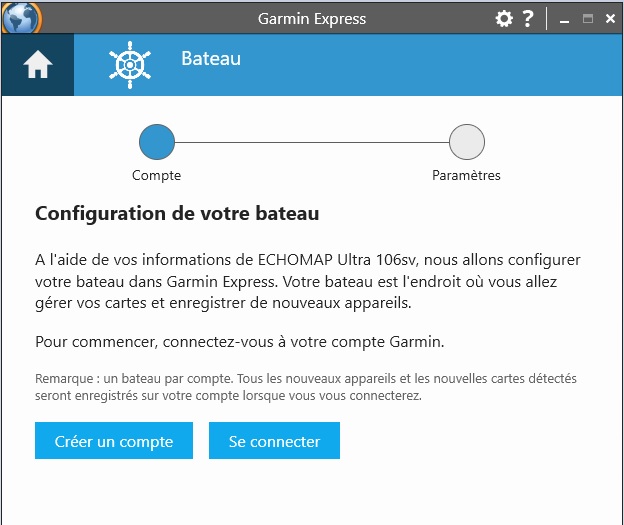Image resolution: width=624 pixels, height=525 pixels.
Task: Click the Configuration de votre bateau heading
Action: point(177,213)
